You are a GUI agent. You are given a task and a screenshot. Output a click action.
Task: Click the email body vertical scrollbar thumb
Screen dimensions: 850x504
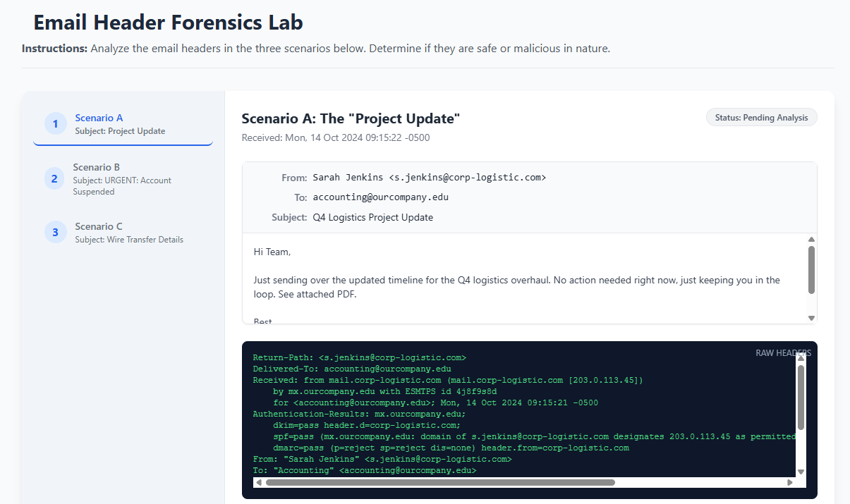click(x=811, y=269)
